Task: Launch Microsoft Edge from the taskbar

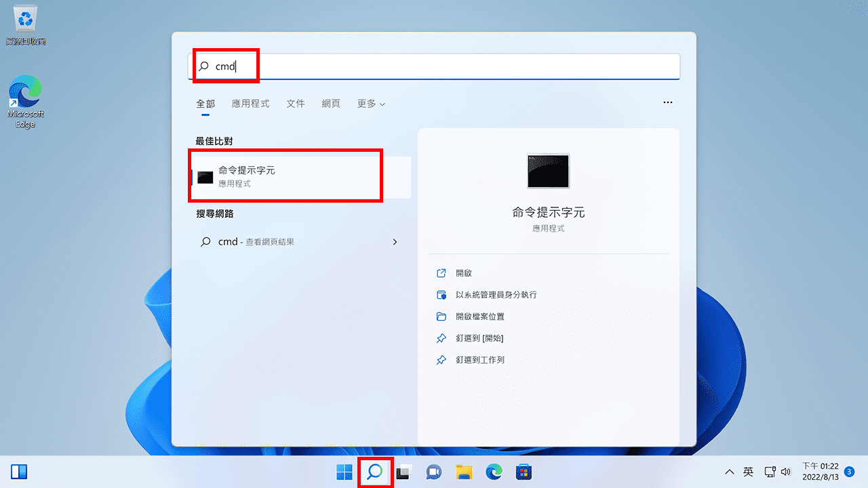Action: coord(494,472)
